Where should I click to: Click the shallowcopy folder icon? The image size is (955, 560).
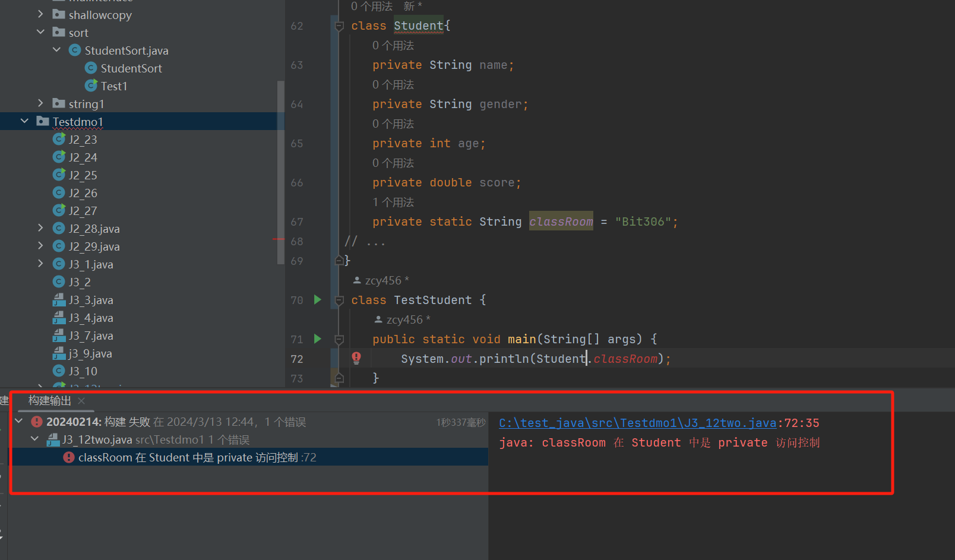(59, 14)
